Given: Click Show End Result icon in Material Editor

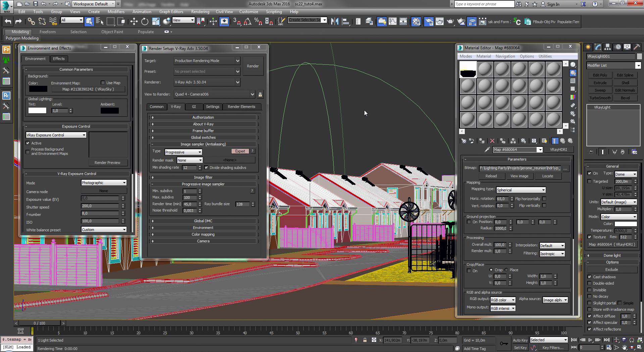Looking at the screenshot, I should [555, 141].
